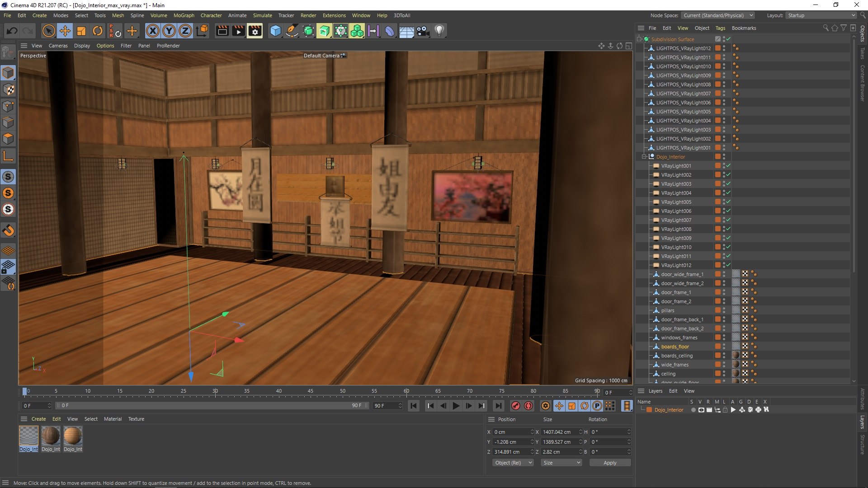868x488 pixels.
Task: Go to start of animation
Action: [413, 406]
